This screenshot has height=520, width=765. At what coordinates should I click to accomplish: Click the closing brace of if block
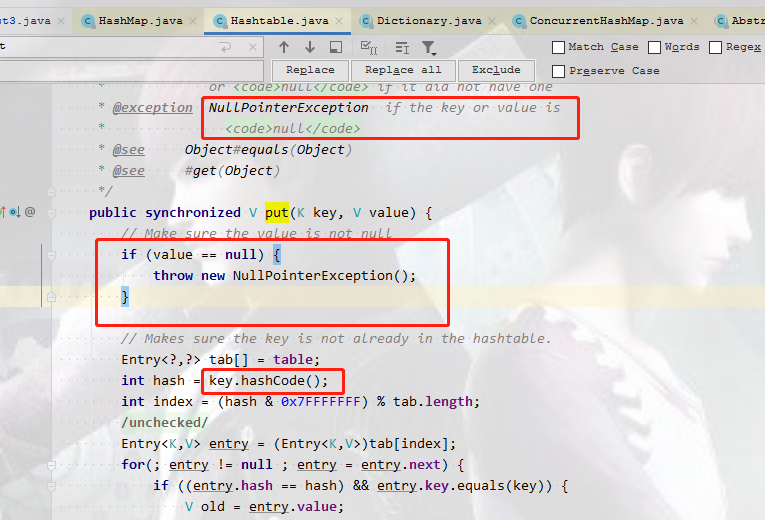point(125,297)
